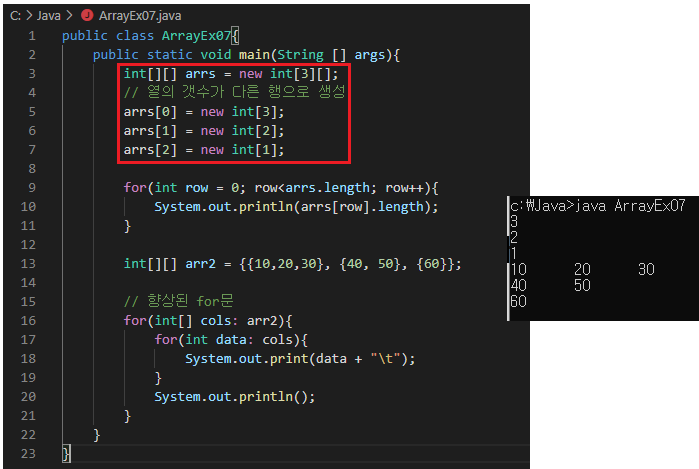Click the terminal output value 20
Viewport: 699px width, 469px height.
click(582, 269)
